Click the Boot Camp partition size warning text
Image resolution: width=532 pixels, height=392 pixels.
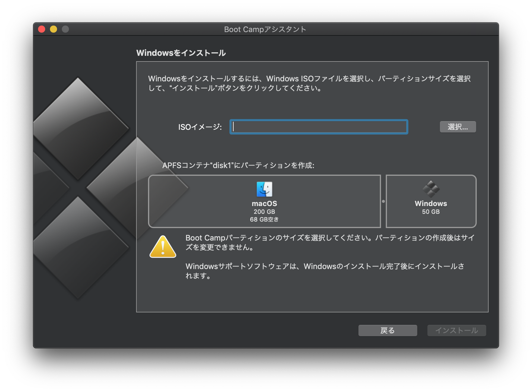[330, 243]
